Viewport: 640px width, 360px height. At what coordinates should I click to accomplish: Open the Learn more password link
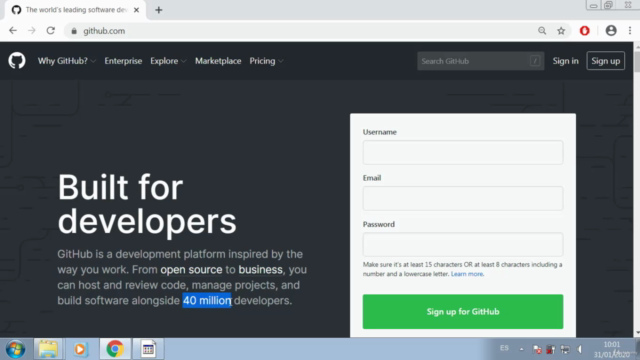(x=467, y=274)
